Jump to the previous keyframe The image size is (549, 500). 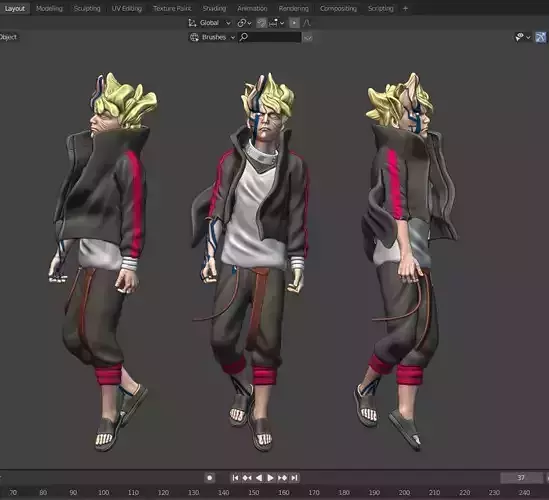[247, 478]
